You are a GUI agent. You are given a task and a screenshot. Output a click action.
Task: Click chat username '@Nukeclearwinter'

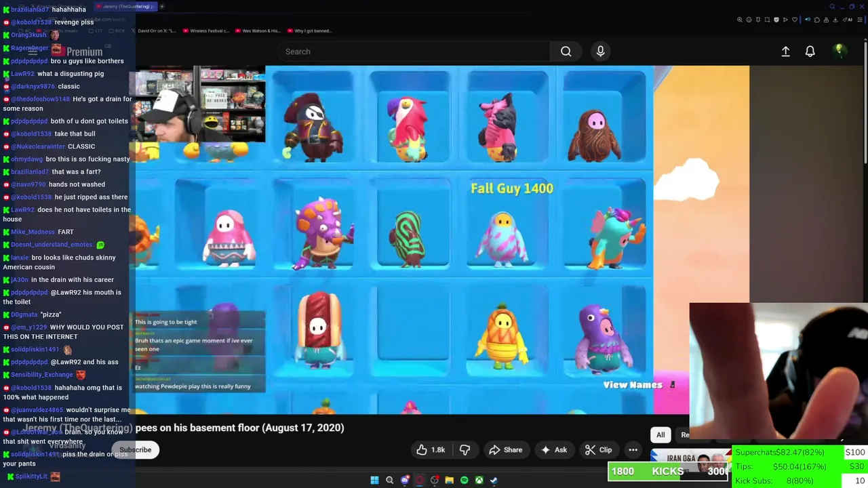click(38, 146)
